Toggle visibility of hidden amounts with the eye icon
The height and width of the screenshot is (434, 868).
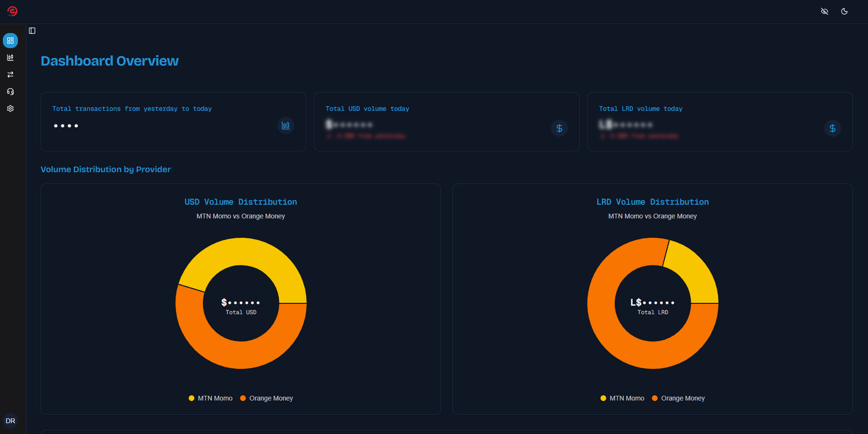pos(825,11)
